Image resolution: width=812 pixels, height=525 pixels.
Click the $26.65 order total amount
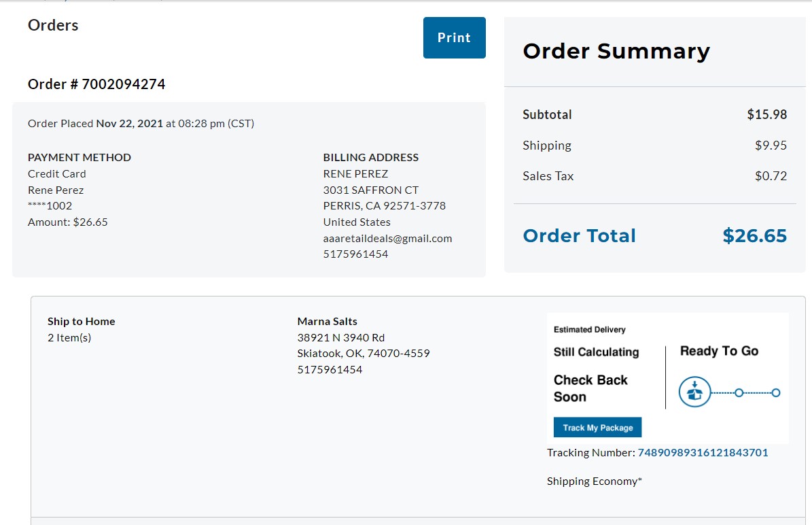tap(754, 236)
